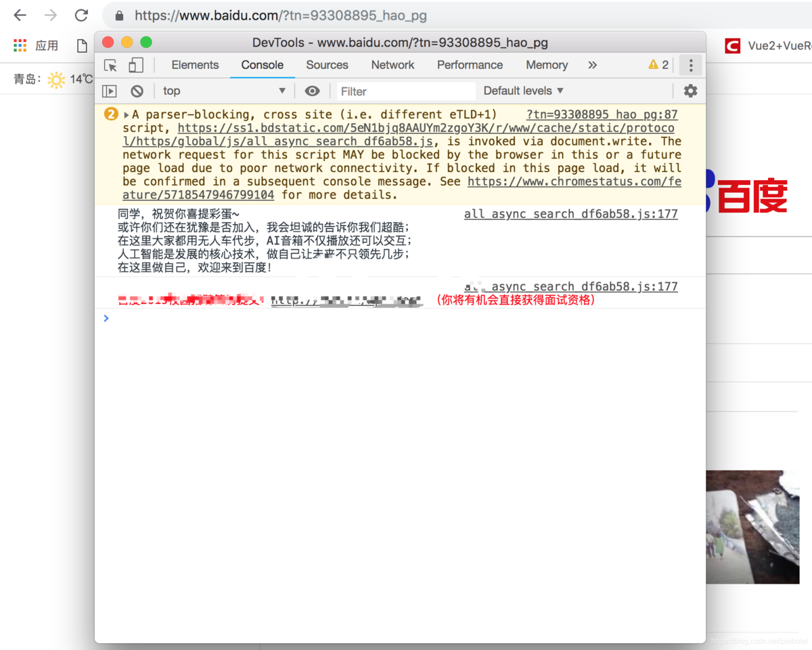The width and height of the screenshot is (812, 650).
Task: Go forward with the browser forward arrow
Action: click(51, 15)
